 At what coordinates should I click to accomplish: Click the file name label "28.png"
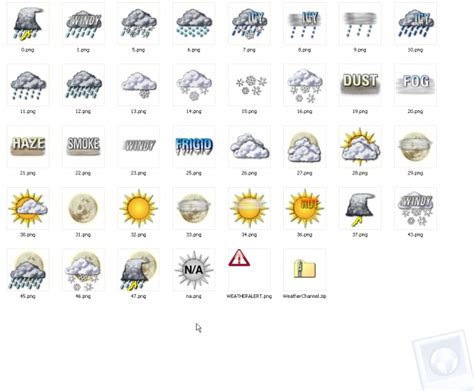360,173
